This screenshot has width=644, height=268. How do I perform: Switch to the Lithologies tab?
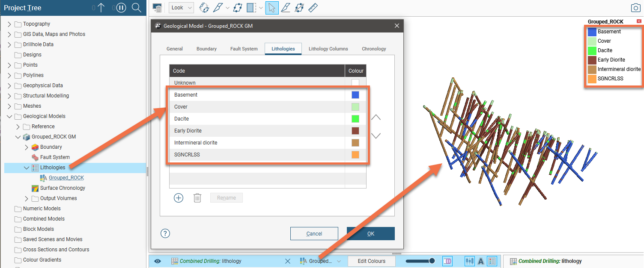(x=283, y=49)
